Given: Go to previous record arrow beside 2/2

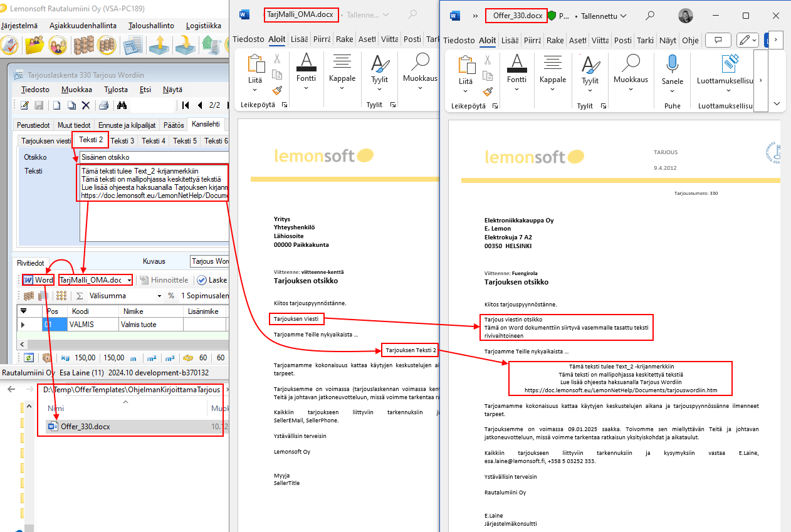Looking at the screenshot, I should coord(200,105).
